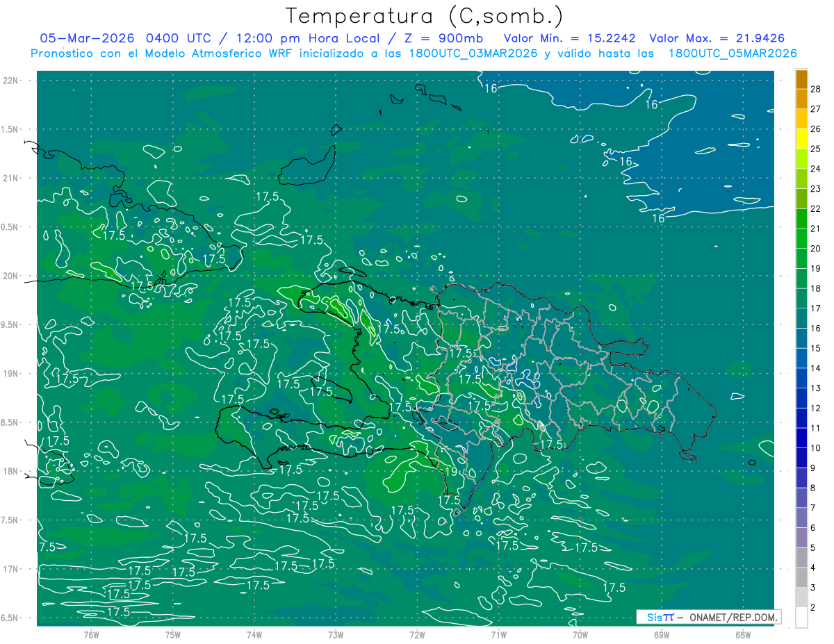Click the '17N' latitude axis label
The width and height of the screenshot is (834, 644).
[11, 569]
